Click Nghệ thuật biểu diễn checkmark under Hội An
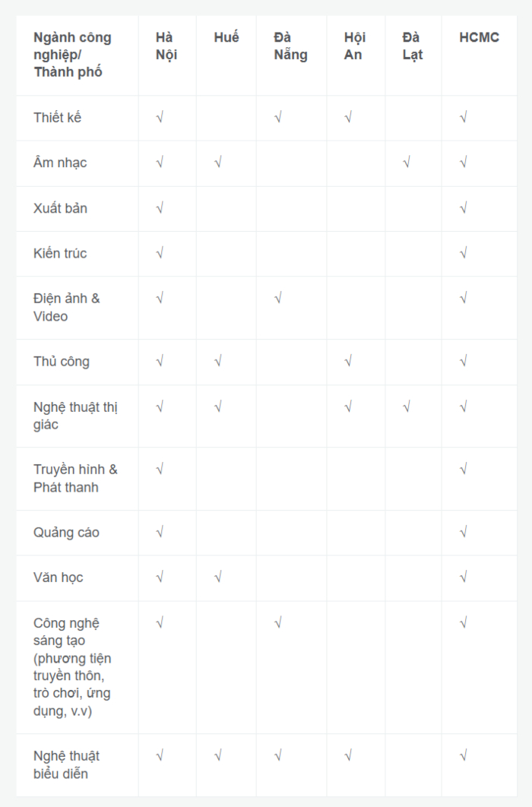532x807 pixels. tap(348, 755)
